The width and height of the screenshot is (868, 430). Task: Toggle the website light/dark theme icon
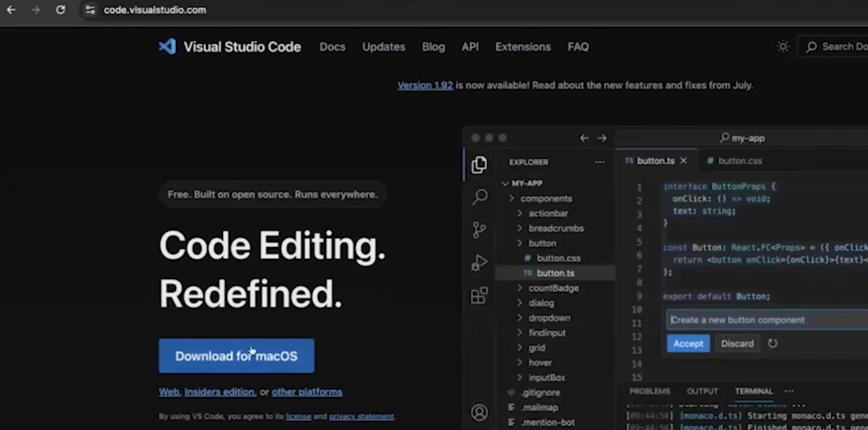point(783,47)
